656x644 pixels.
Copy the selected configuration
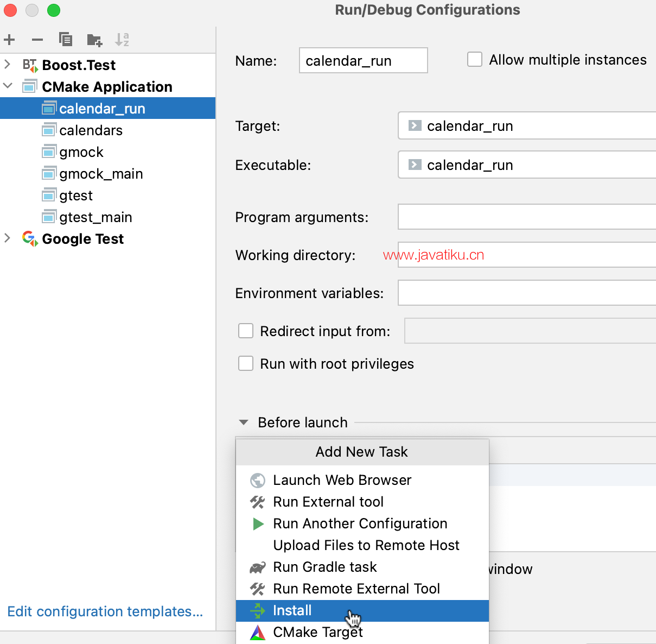(66, 40)
